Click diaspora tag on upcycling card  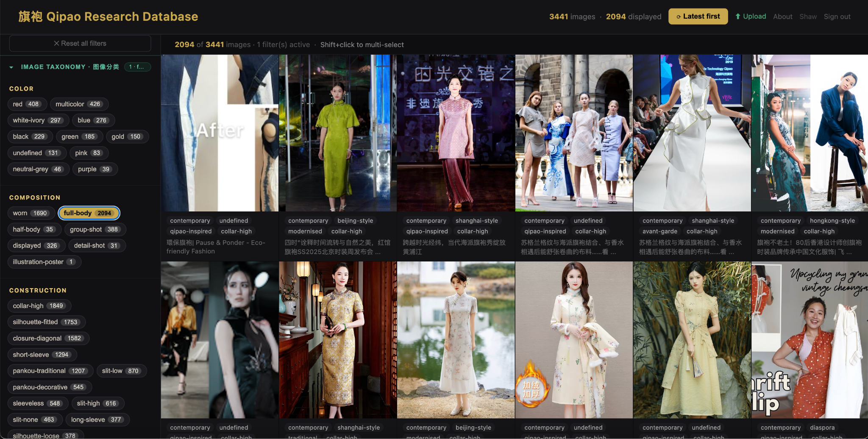coord(822,428)
